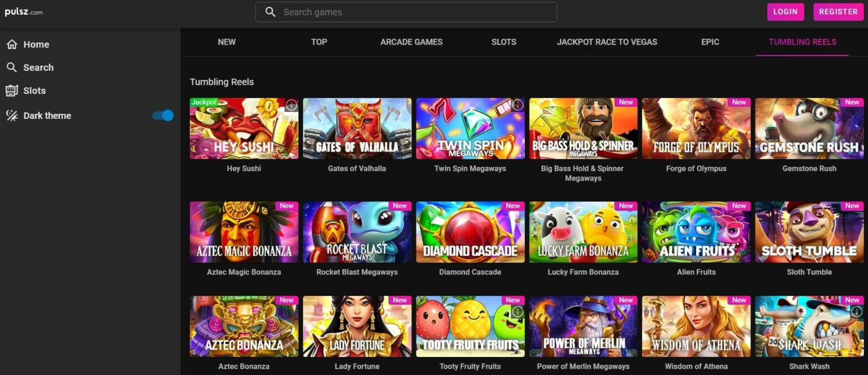Image resolution: width=868 pixels, height=375 pixels.
Task: Open the Shark Wash thumbnail
Action: point(809,326)
